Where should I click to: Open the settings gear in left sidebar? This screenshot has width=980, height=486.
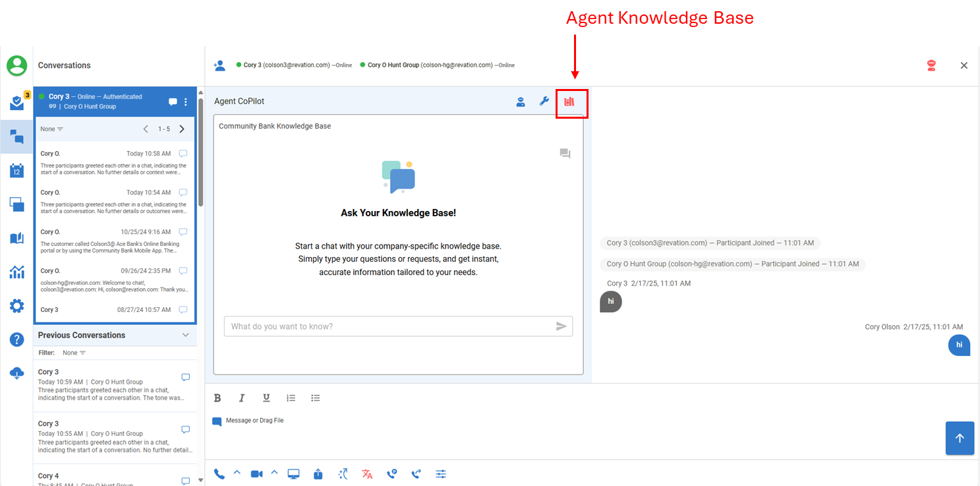[16, 306]
